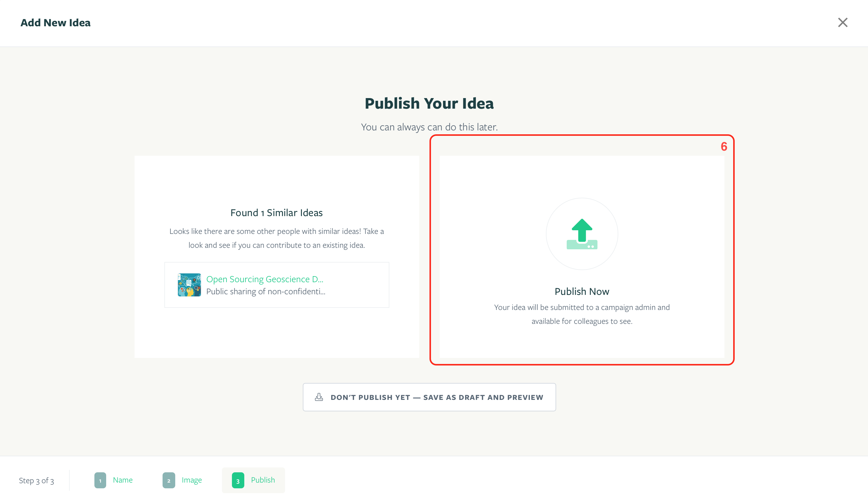Image resolution: width=868 pixels, height=504 pixels.
Task: Click 'You can always can do this later' text
Action: [x=429, y=127]
